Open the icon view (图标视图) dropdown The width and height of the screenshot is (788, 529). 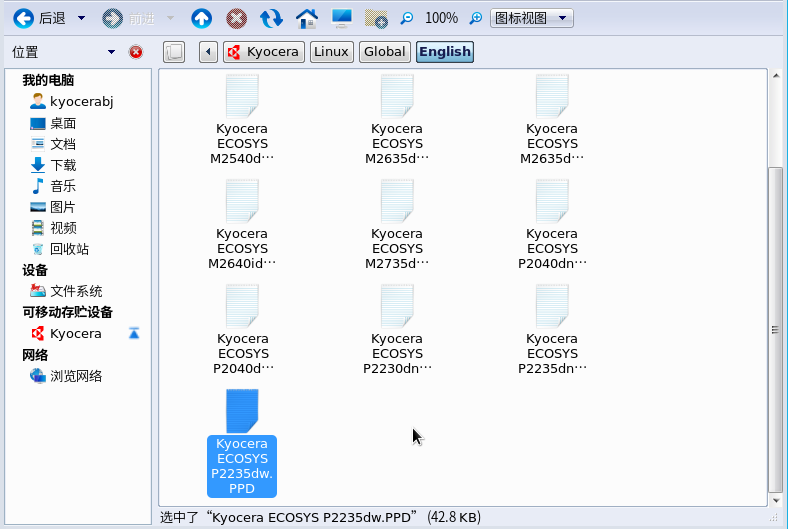pyautogui.click(x=534, y=18)
